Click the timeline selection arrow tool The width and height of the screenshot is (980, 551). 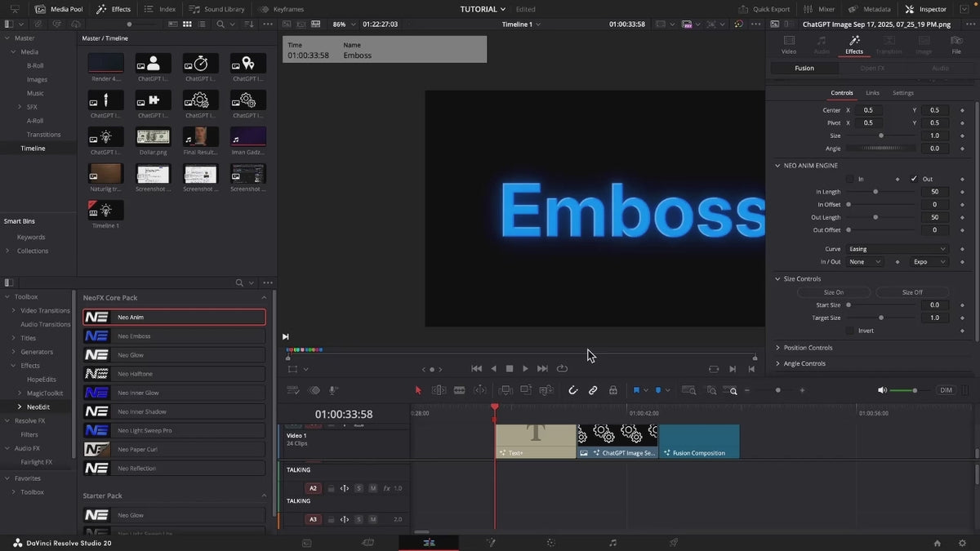click(418, 390)
